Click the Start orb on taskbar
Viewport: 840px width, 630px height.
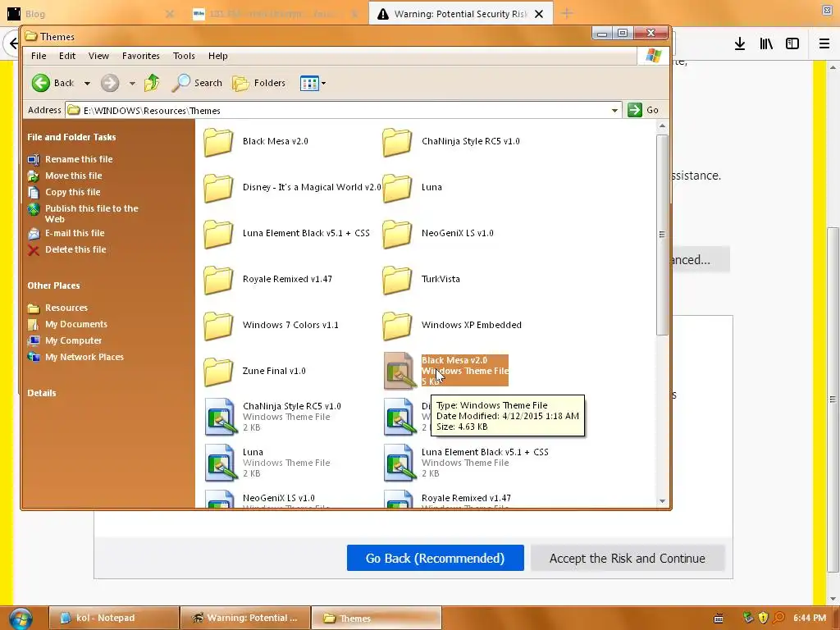click(21, 619)
